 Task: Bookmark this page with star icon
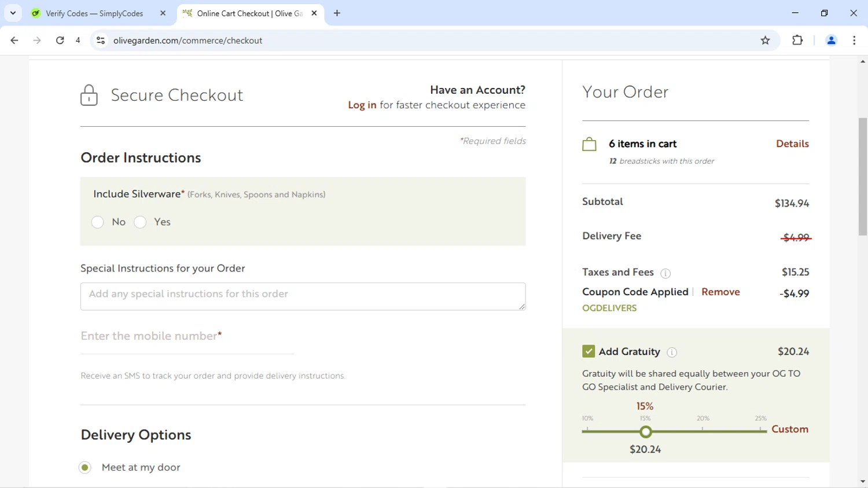(765, 41)
